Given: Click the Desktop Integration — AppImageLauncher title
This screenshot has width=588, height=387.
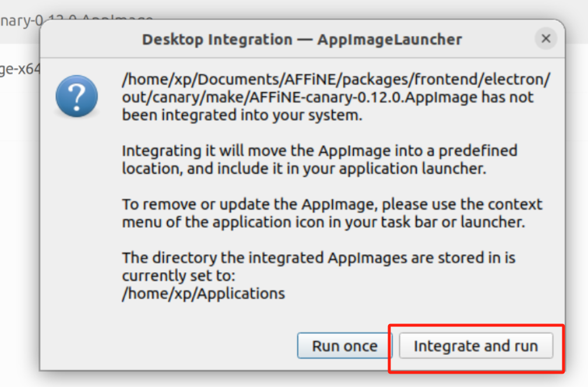Looking at the screenshot, I should (x=302, y=40).
